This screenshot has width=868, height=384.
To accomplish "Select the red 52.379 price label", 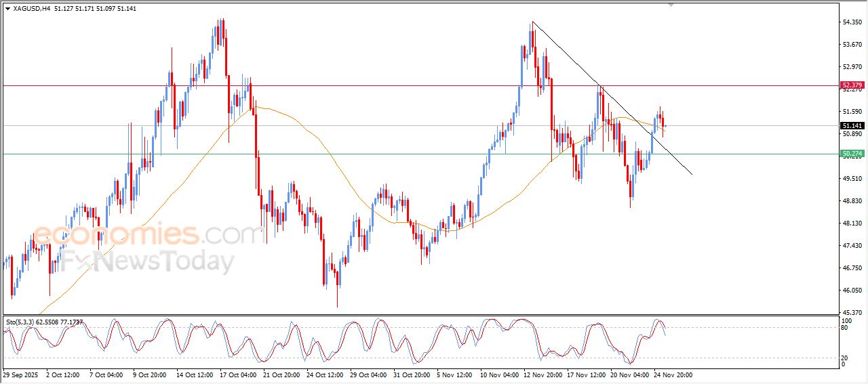I will pyautogui.click(x=852, y=85).
